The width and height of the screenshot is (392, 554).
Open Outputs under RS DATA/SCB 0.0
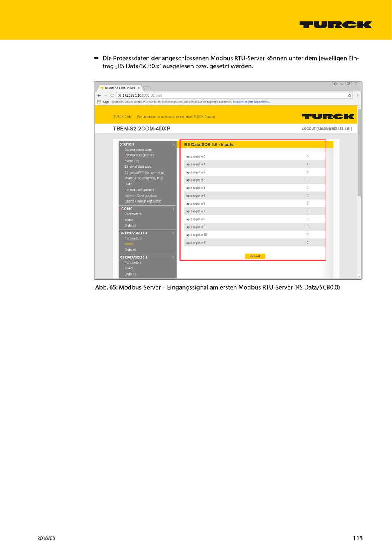[130, 250]
